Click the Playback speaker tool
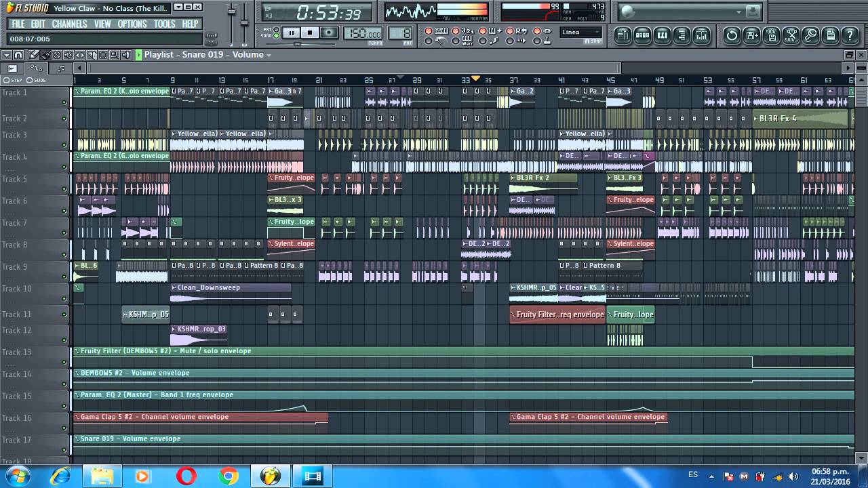 click(126, 55)
